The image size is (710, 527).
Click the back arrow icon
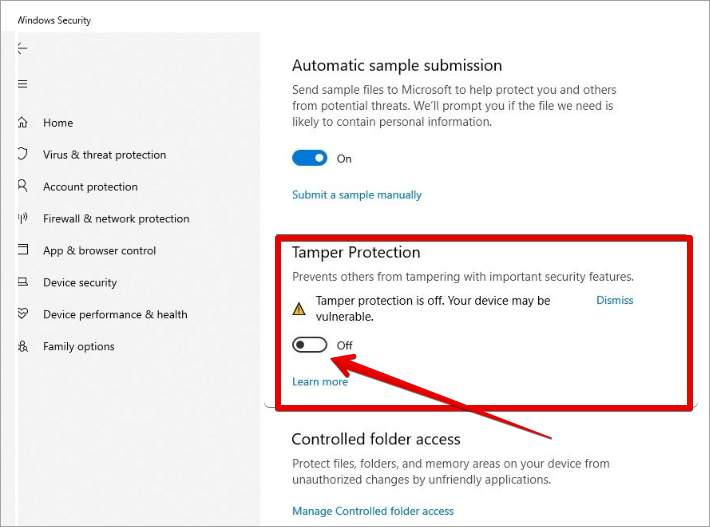[x=22, y=48]
